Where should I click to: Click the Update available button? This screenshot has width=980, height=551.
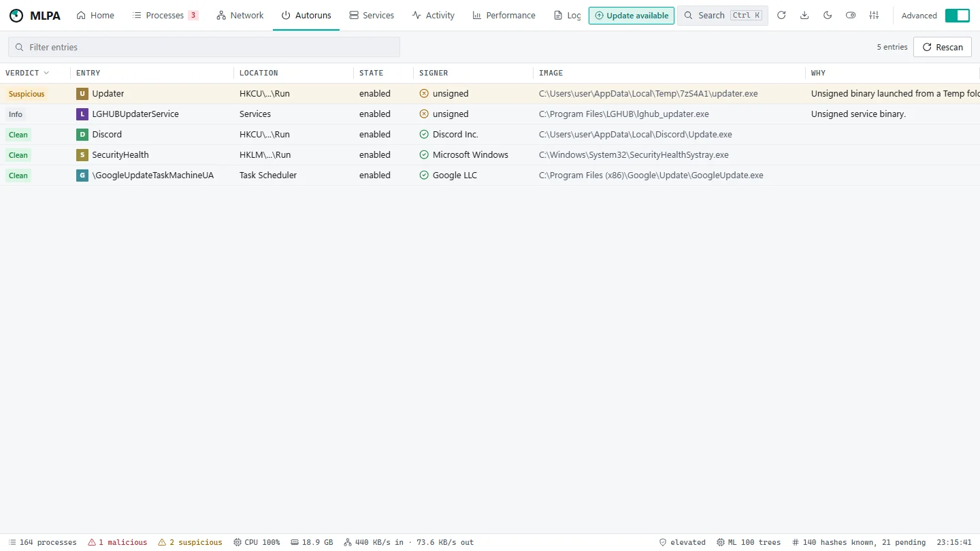[632, 15]
